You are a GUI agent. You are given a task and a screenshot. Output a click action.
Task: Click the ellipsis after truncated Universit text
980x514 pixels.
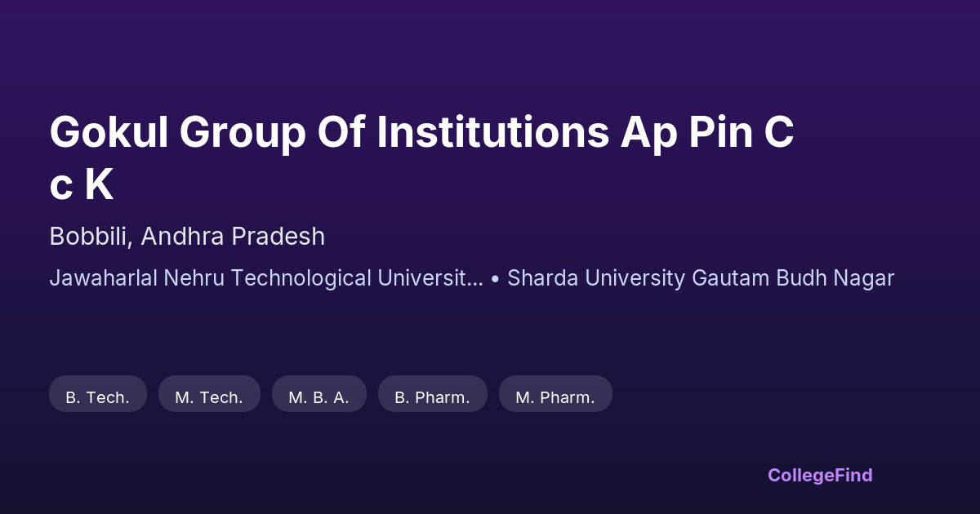(x=475, y=278)
